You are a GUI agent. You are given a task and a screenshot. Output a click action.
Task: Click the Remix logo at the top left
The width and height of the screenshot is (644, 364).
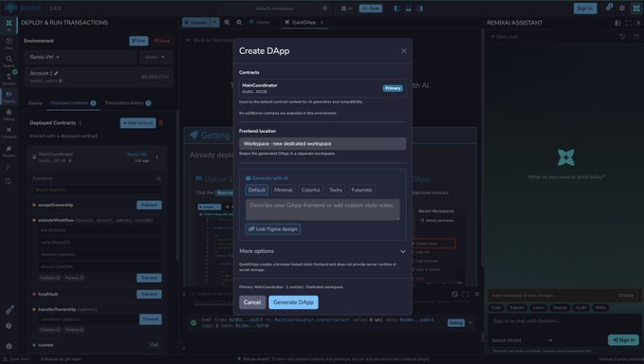point(10,8)
